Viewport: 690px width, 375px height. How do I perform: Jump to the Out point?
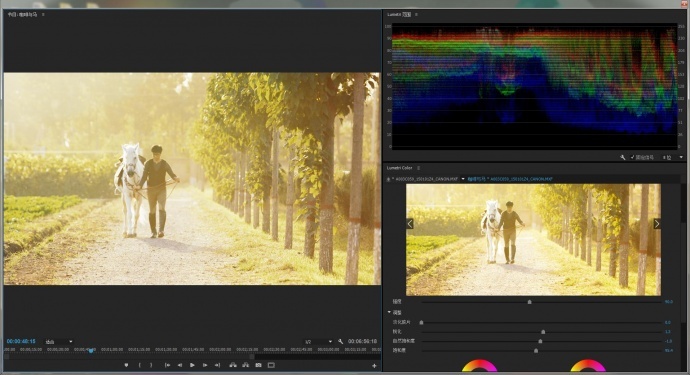[217, 365]
